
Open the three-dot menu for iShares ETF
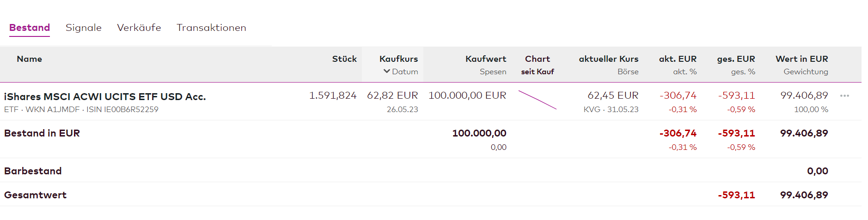point(844,96)
